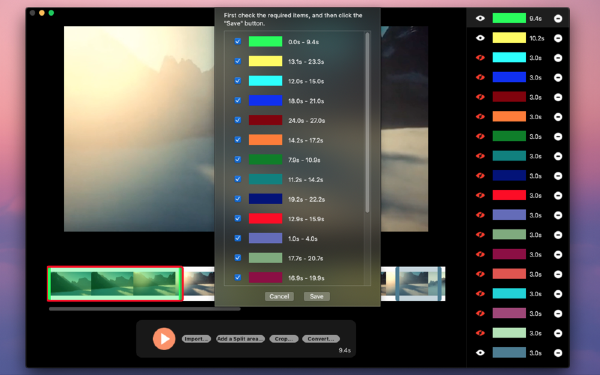Image resolution: width=600 pixels, height=375 pixels.
Task: Remove the maroon-purple split area
Action: point(558,254)
